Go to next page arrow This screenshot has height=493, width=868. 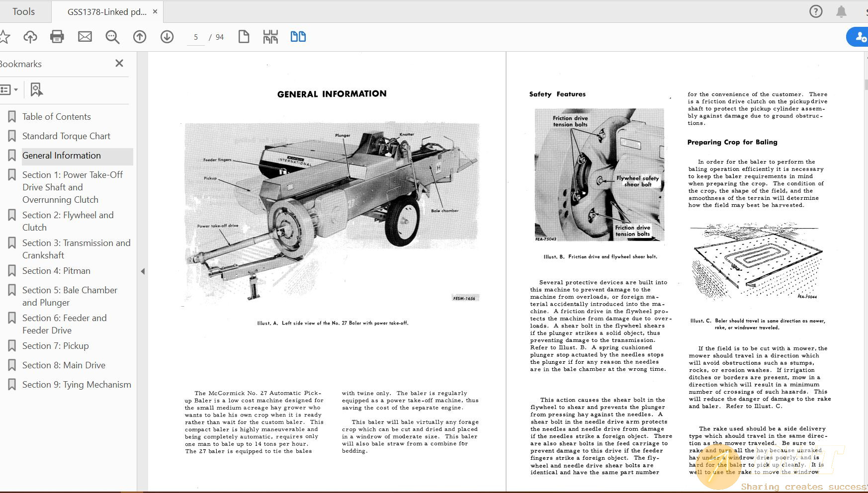167,37
